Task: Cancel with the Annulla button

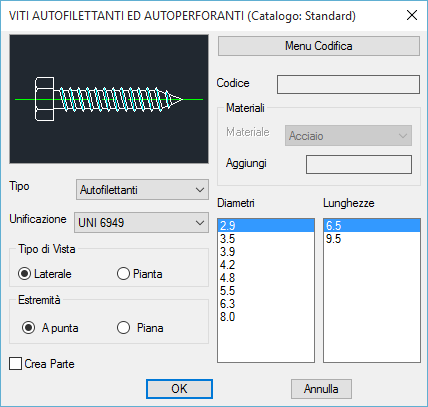Action: (321, 389)
